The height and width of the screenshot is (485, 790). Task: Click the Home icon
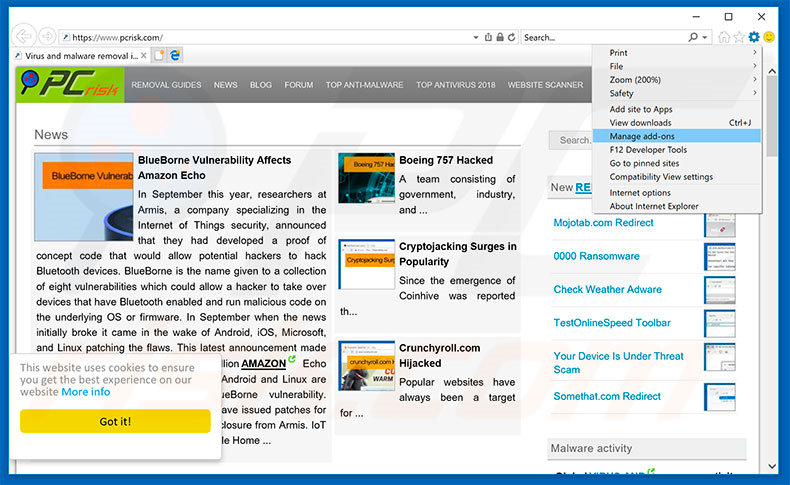pyautogui.click(x=724, y=37)
